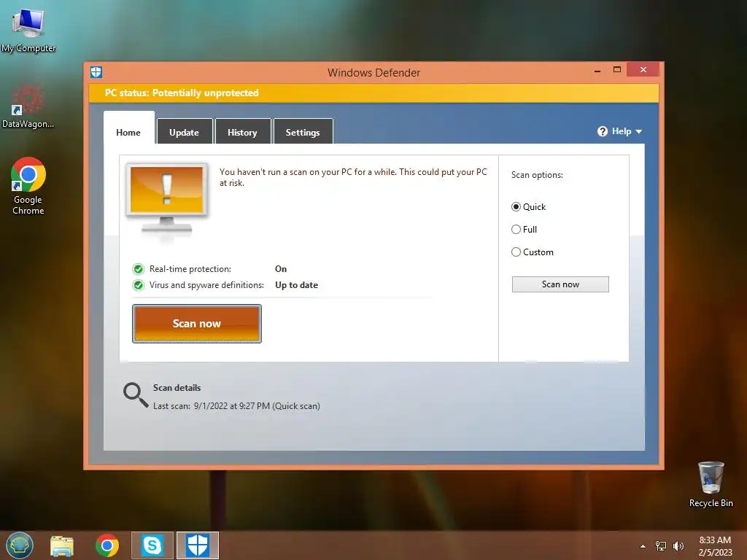Open the DataWagon desktop shortcut
Image resolution: width=747 pixels, height=560 pixels.
[28, 106]
